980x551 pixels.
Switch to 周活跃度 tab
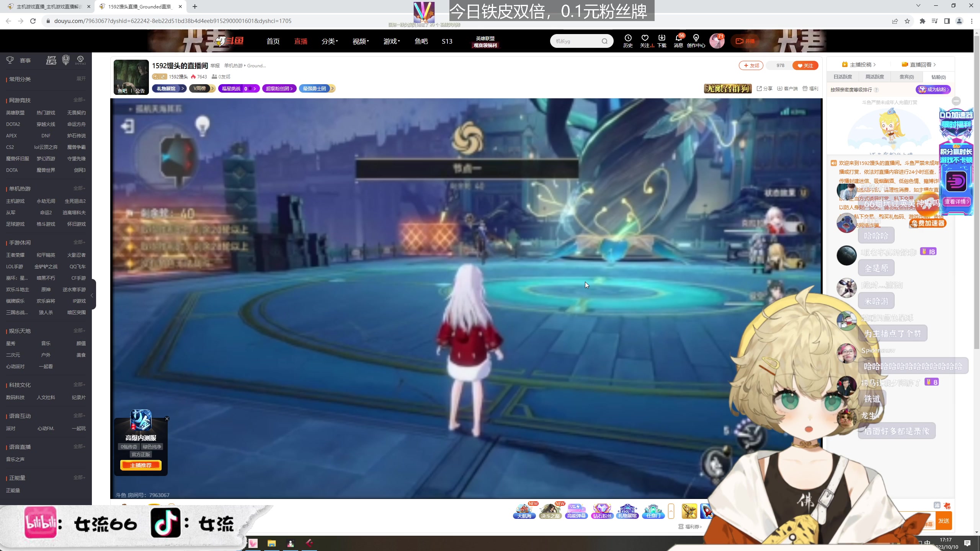874,77
